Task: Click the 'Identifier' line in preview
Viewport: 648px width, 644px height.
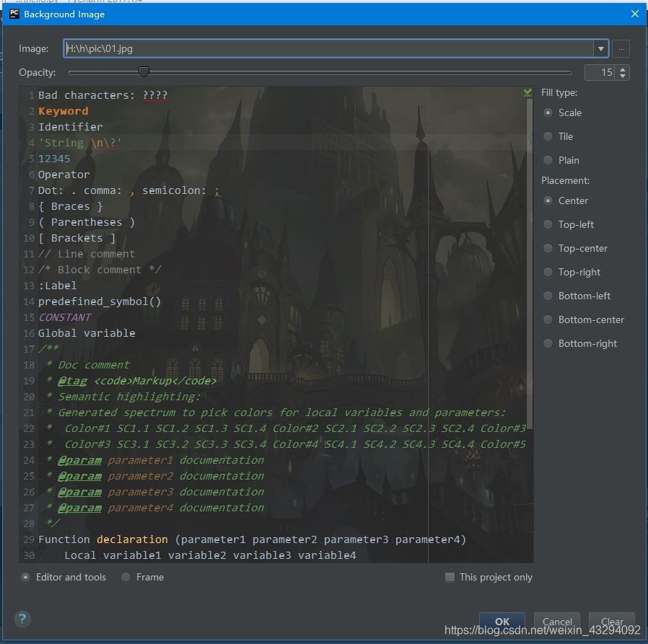Action: point(70,127)
